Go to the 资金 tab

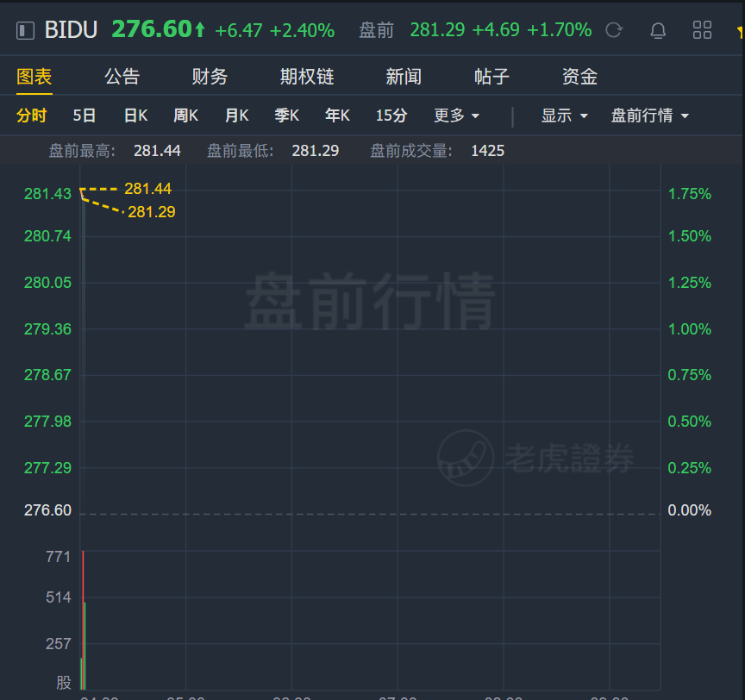(579, 77)
